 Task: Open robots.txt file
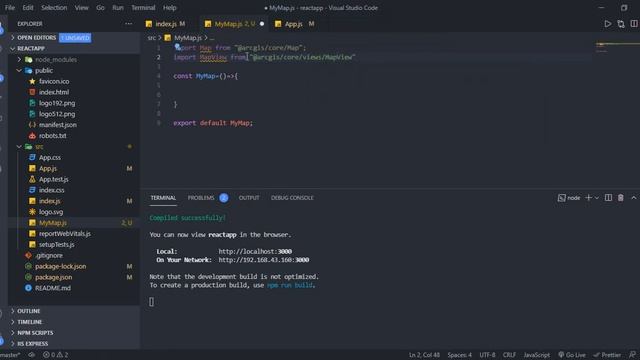point(52,136)
